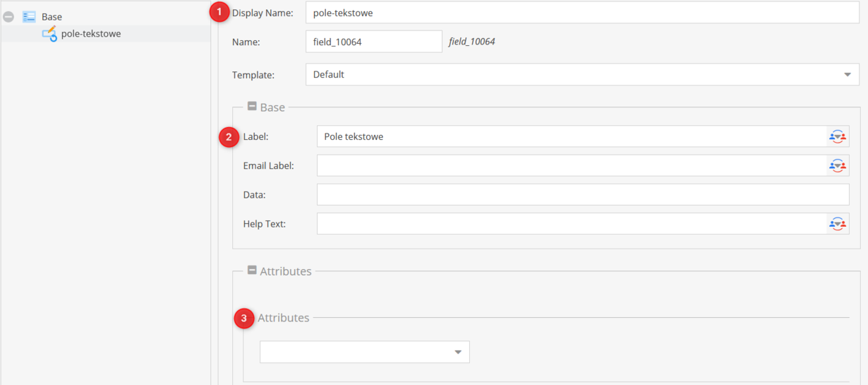The width and height of the screenshot is (868, 385).
Task: Click into the Email Label input field
Action: pyautogui.click(x=572, y=165)
